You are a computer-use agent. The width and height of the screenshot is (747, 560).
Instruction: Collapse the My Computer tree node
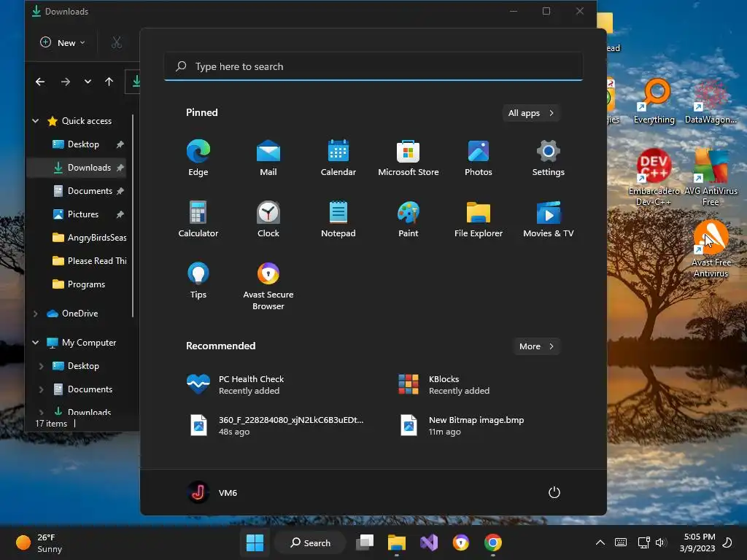[x=36, y=343]
